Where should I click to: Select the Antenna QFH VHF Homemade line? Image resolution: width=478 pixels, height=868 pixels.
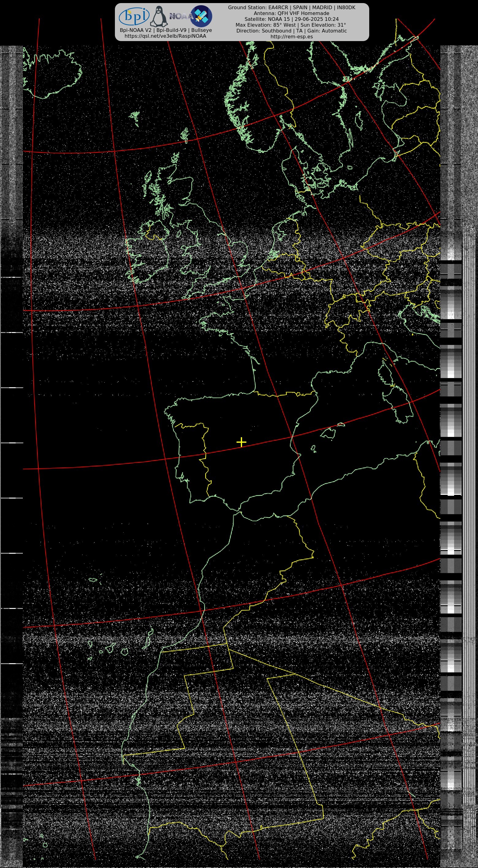[x=292, y=13]
